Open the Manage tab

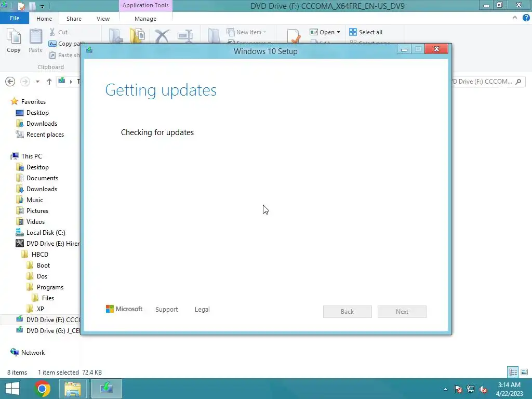(145, 19)
